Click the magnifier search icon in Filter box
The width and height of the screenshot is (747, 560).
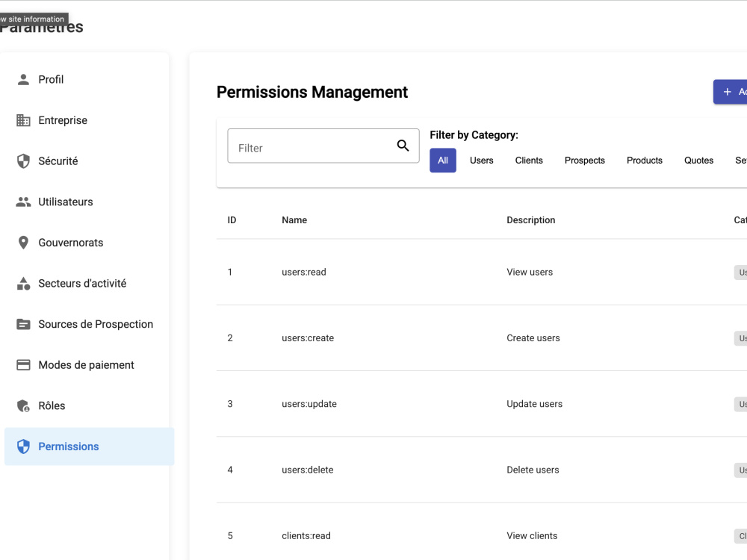[403, 146]
